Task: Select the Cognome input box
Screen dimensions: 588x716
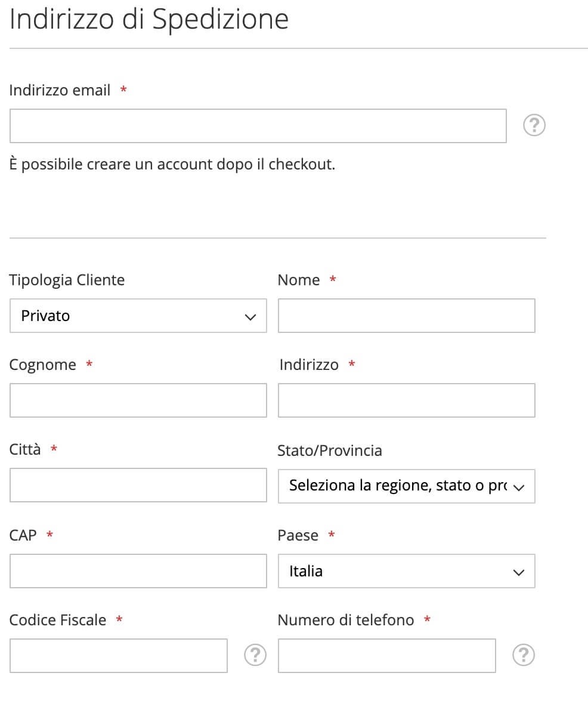Action: tap(138, 400)
